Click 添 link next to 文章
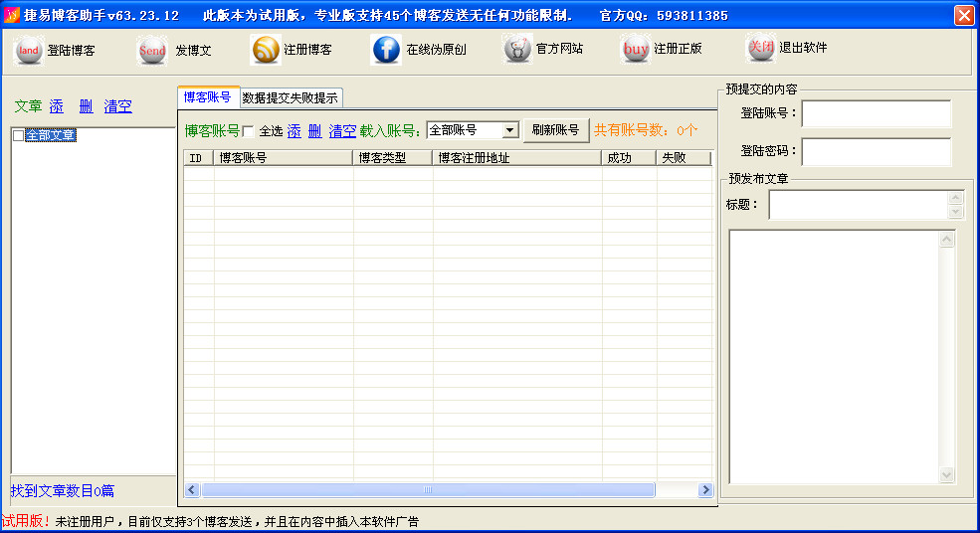Viewport: 980px width, 533px height. [57, 106]
